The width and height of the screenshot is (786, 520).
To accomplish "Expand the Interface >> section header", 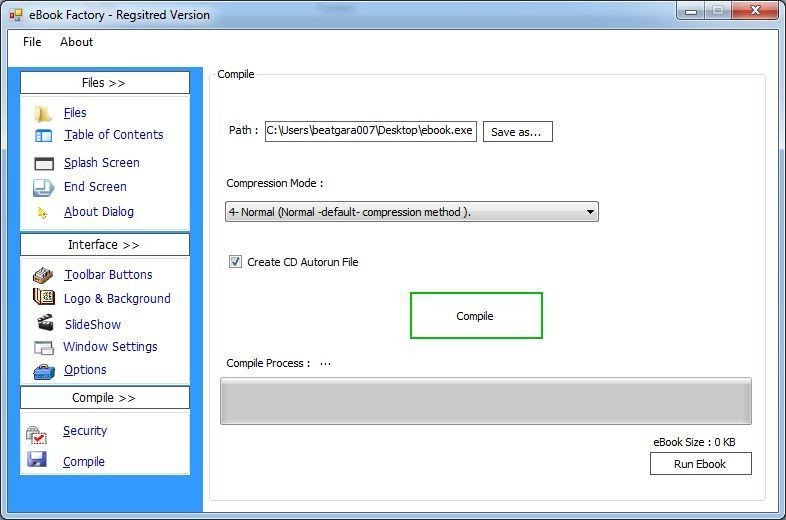I will (105, 245).
